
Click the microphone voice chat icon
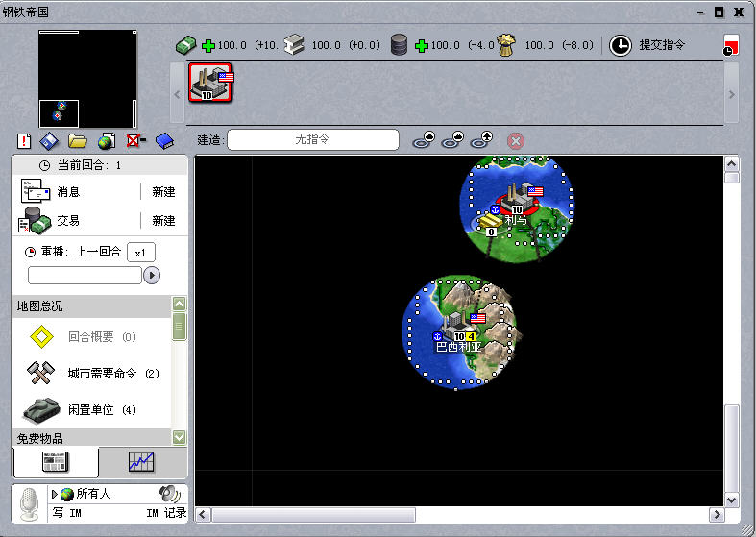[x=30, y=504]
